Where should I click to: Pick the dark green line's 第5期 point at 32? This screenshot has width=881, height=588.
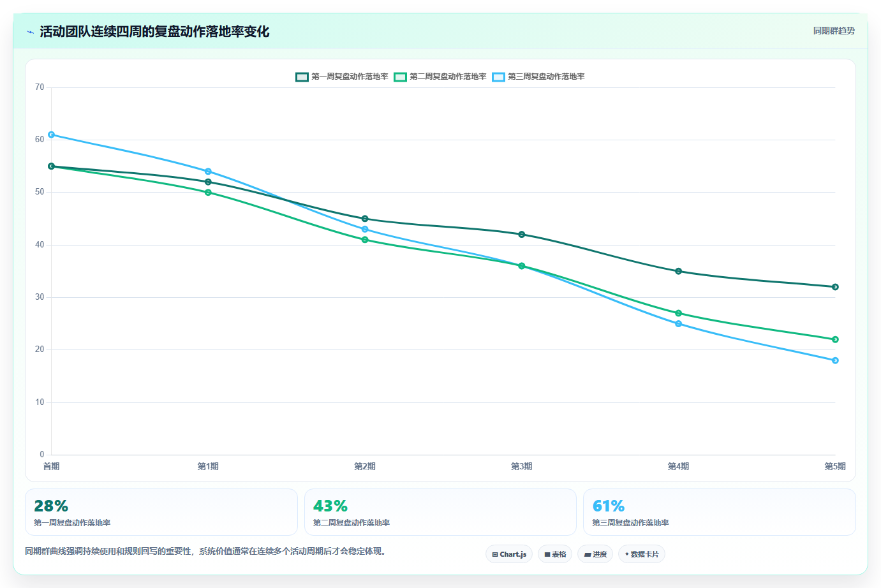point(835,287)
